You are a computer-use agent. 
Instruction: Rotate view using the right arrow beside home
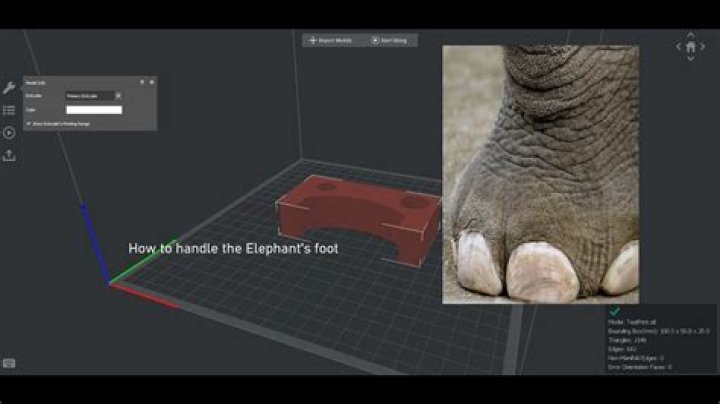click(x=702, y=47)
